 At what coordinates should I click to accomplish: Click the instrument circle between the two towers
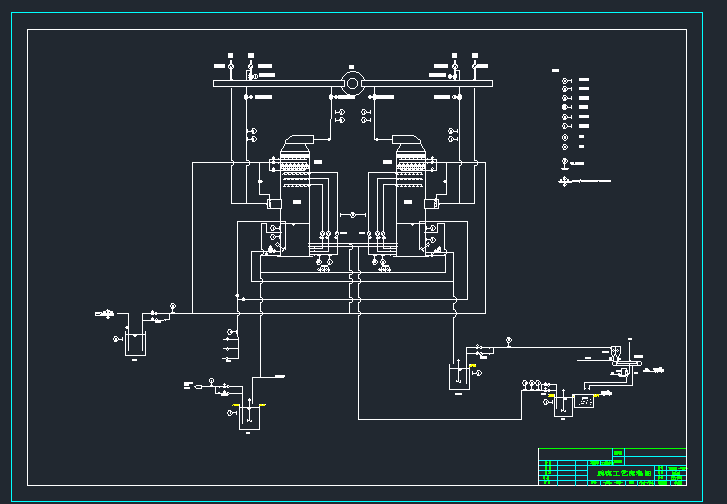pyautogui.click(x=353, y=215)
